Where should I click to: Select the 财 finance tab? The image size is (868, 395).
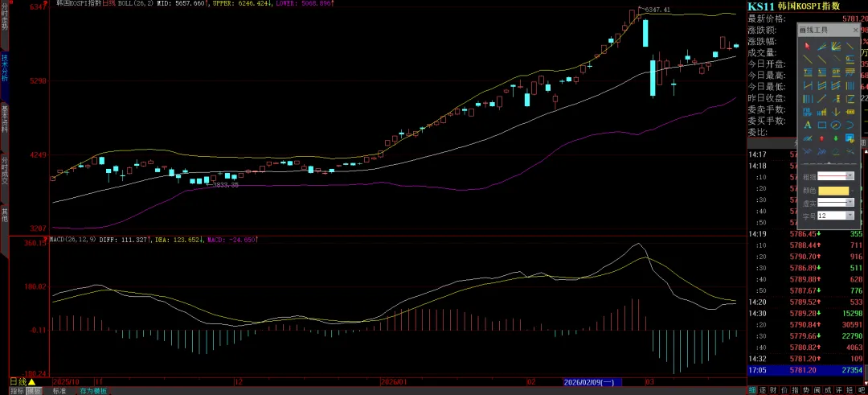click(x=775, y=390)
